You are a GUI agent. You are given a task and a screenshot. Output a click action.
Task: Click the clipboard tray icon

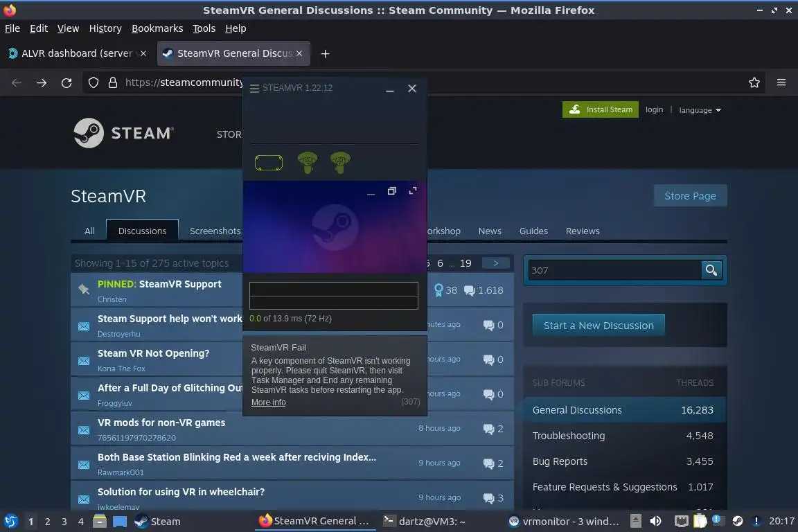(x=700, y=521)
